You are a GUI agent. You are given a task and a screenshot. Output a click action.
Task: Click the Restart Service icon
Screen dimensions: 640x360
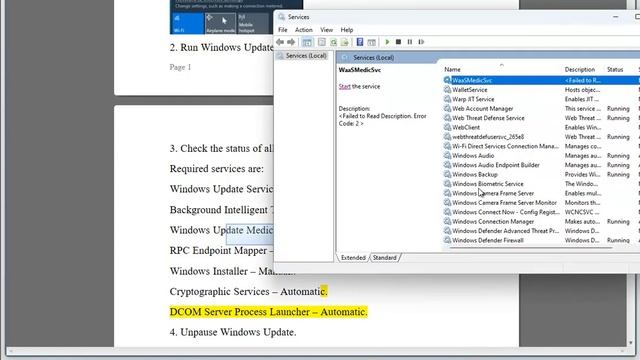tap(421, 42)
